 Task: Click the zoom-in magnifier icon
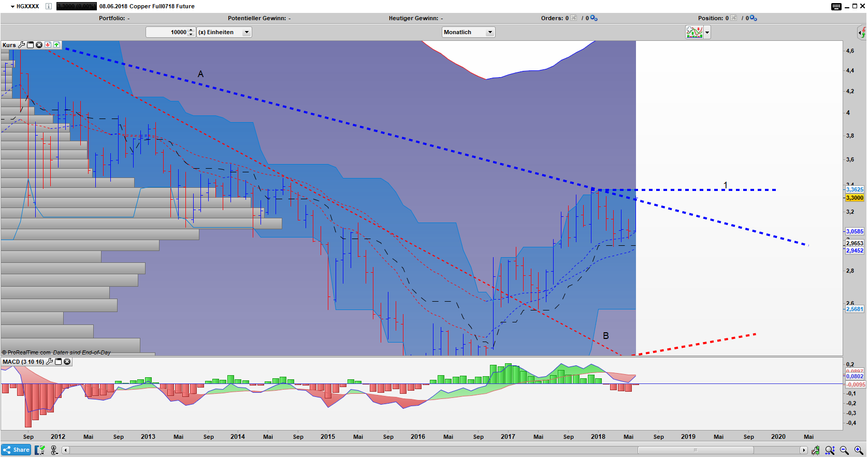coord(859,450)
